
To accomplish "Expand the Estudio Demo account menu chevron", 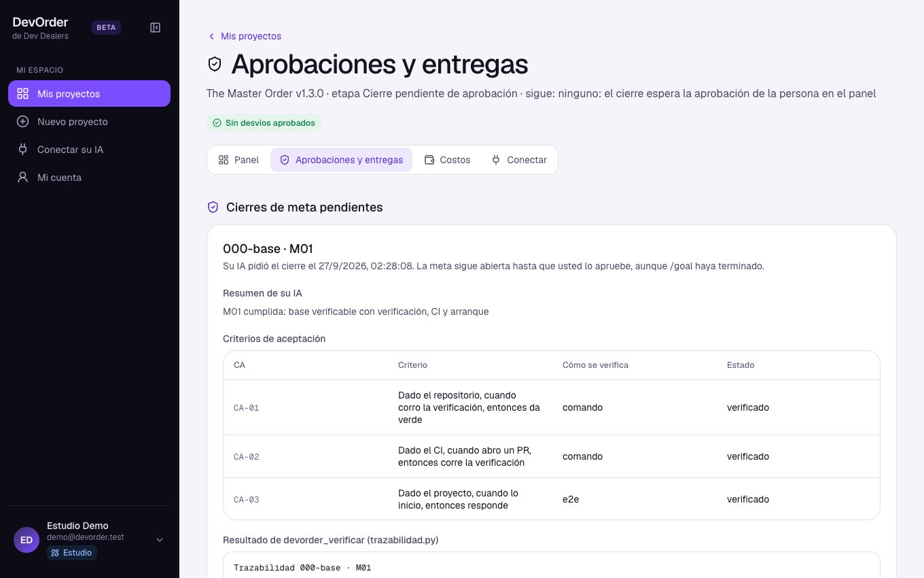I will (x=160, y=540).
